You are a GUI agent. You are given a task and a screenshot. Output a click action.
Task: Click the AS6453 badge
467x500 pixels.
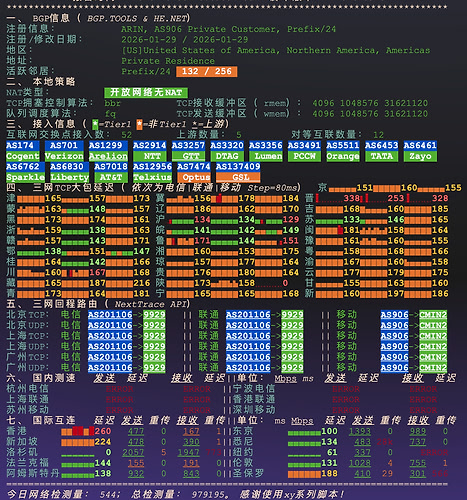point(381,145)
